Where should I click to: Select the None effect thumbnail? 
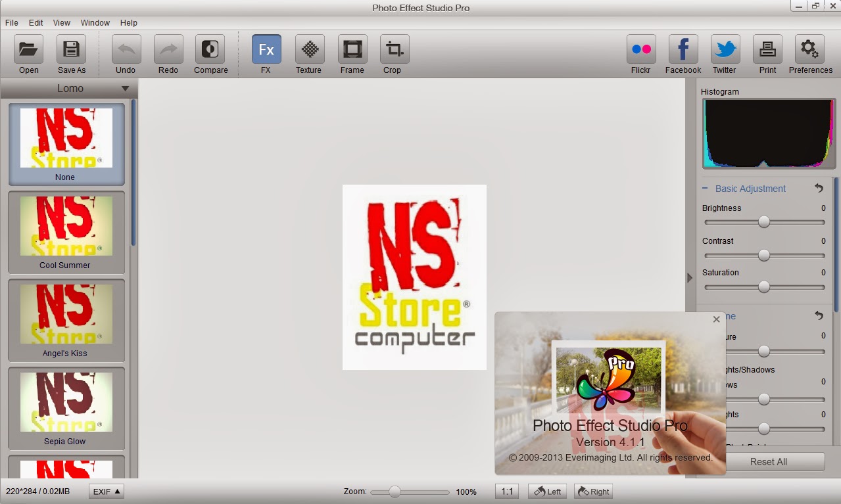click(x=66, y=145)
